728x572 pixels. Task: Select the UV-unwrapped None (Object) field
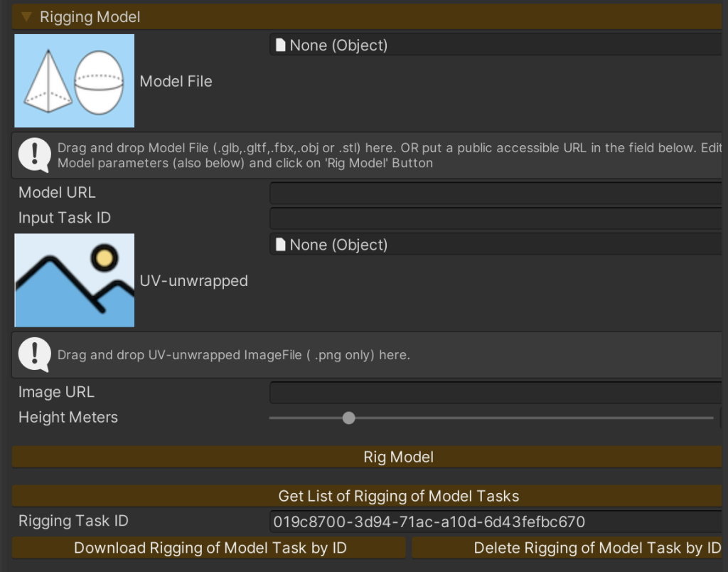(x=498, y=245)
